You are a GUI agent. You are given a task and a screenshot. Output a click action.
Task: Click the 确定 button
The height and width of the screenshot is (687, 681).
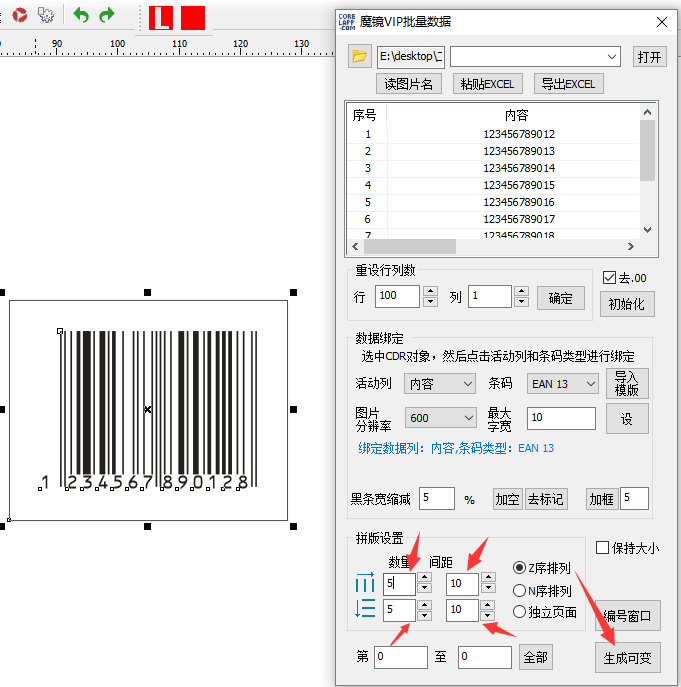pyautogui.click(x=561, y=298)
